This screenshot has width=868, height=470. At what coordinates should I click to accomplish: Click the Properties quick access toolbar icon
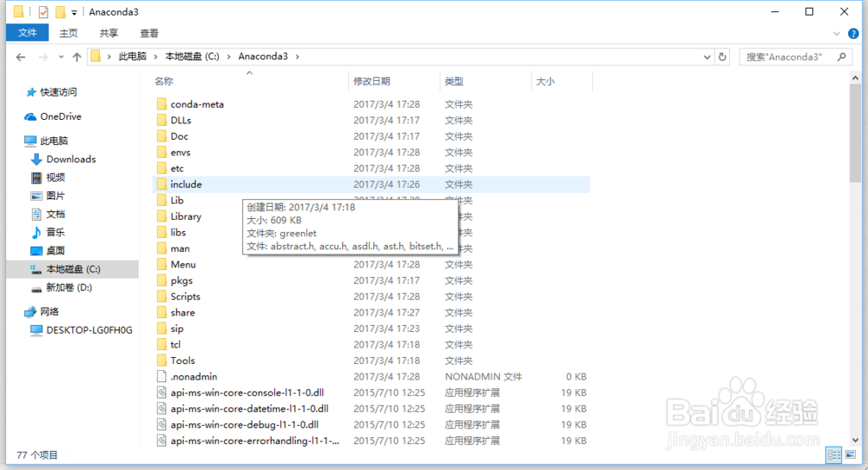pos(43,11)
